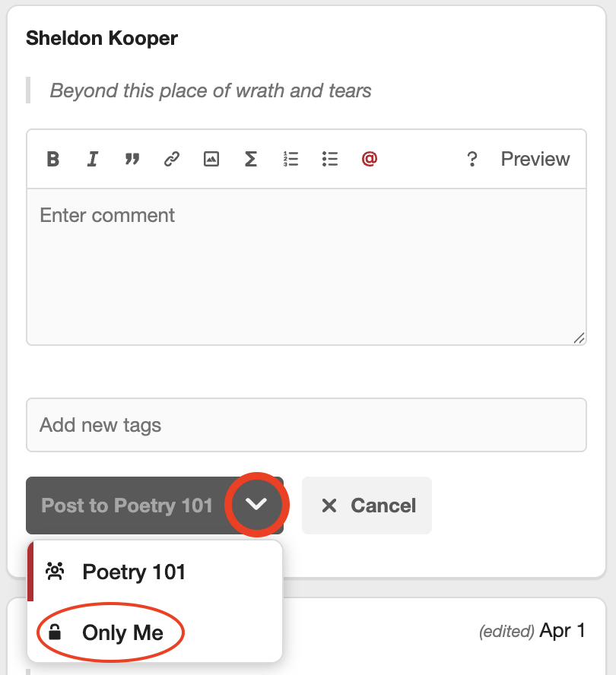Insert a math formula (sigma icon)
616x675 pixels.
click(250, 159)
